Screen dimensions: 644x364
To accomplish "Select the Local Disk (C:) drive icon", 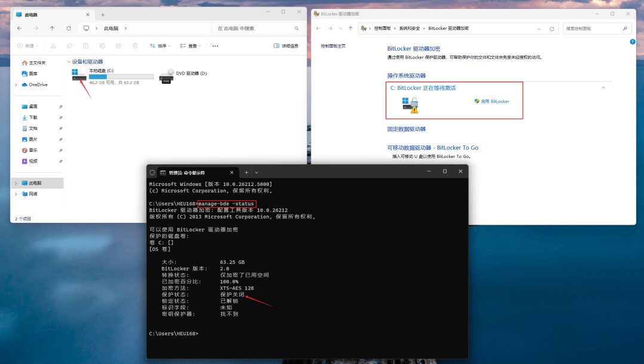I will pos(78,75).
